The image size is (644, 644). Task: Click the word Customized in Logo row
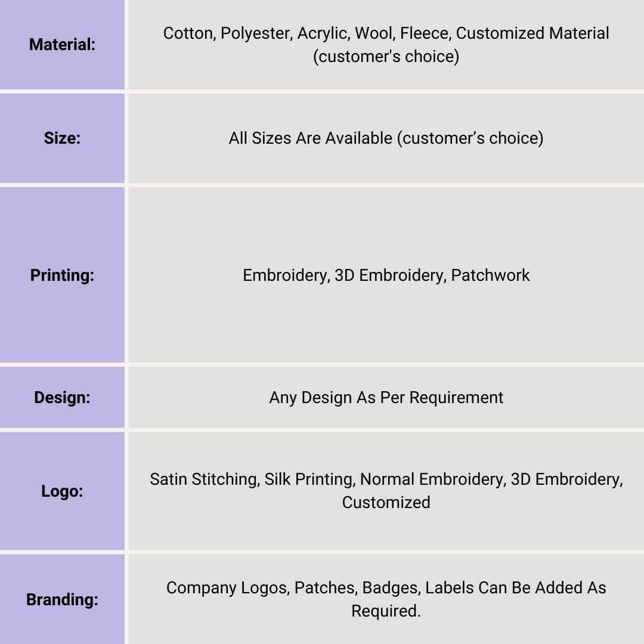pos(386,502)
